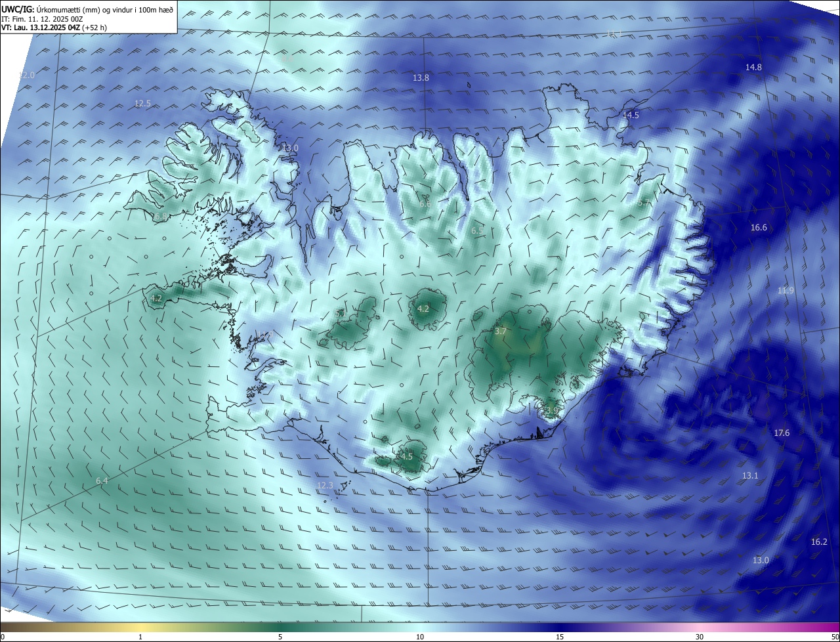Image resolution: width=840 pixels, height=642 pixels.
Task: Click the 16.6 value label
Action: [759, 228]
